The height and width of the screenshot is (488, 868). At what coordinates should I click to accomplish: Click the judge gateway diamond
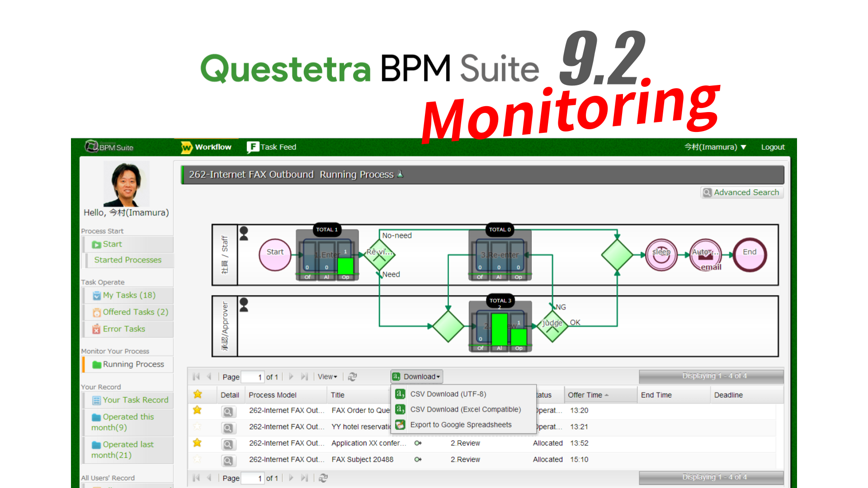click(552, 326)
